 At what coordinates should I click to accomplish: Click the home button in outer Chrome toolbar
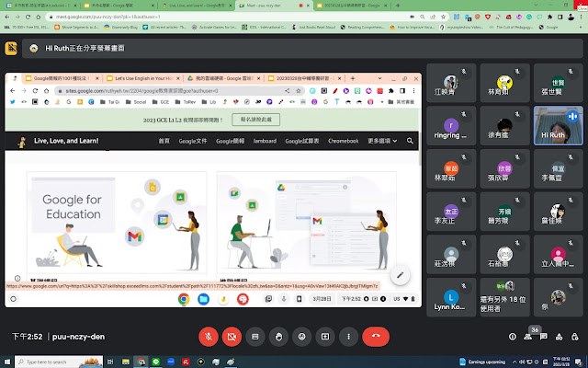pyautogui.click(x=38, y=17)
